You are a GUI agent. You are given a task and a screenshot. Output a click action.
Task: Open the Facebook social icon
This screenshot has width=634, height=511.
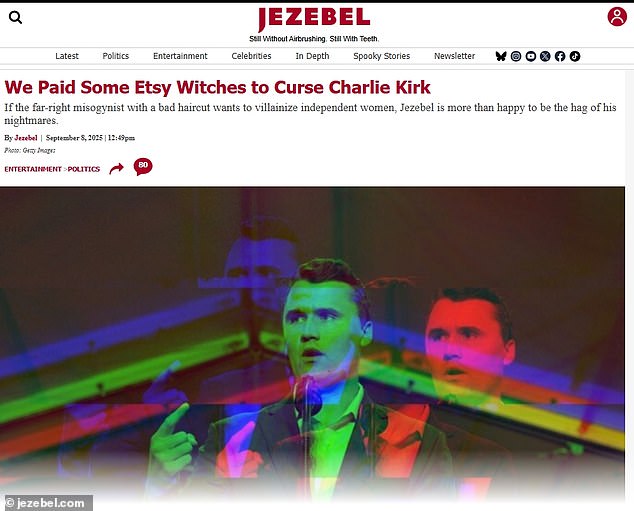coord(560,56)
